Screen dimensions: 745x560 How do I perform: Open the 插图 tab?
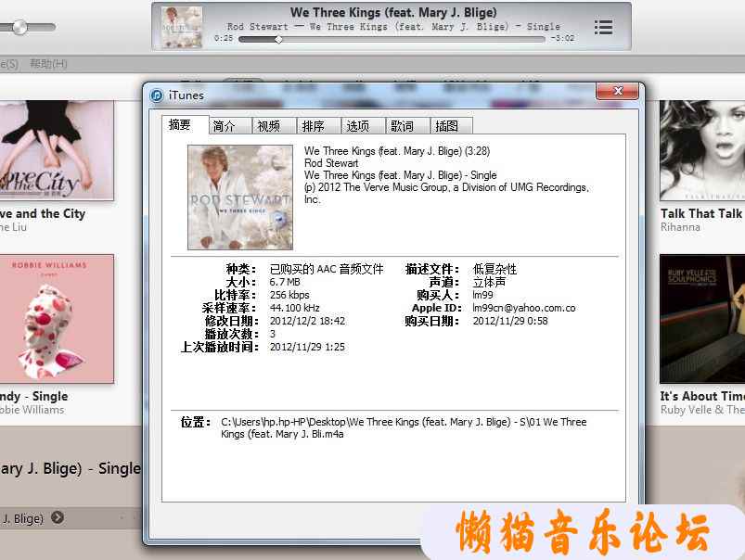[x=452, y=126]
